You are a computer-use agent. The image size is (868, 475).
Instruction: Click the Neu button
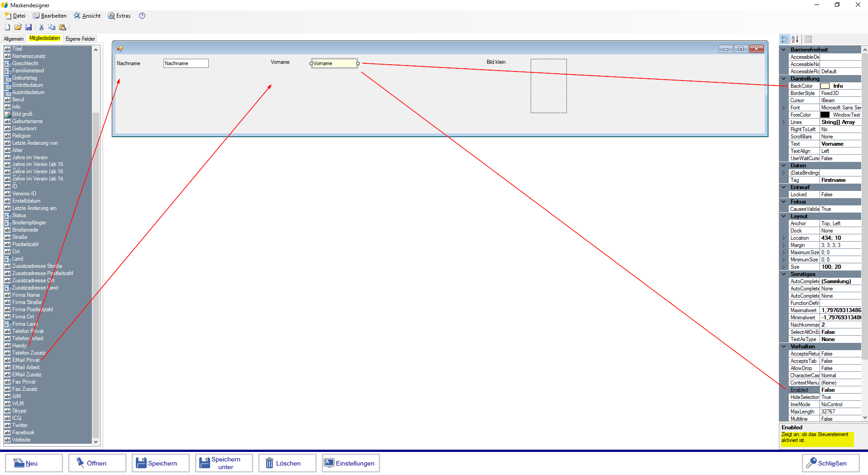(34, 463)
